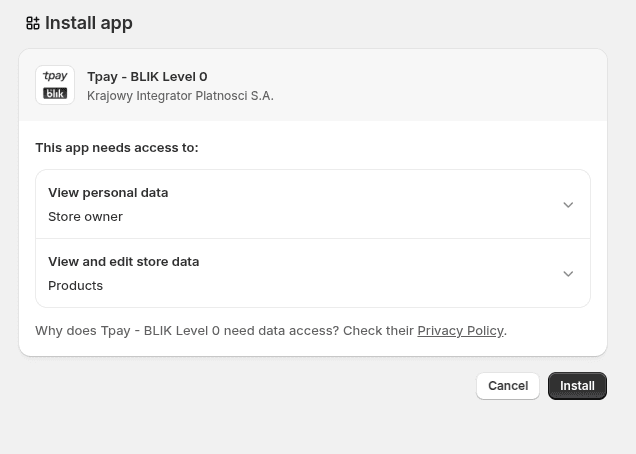Expand the View personal data chevron
The height and width of the screenshot is (454, 636).
pos(568,205)
